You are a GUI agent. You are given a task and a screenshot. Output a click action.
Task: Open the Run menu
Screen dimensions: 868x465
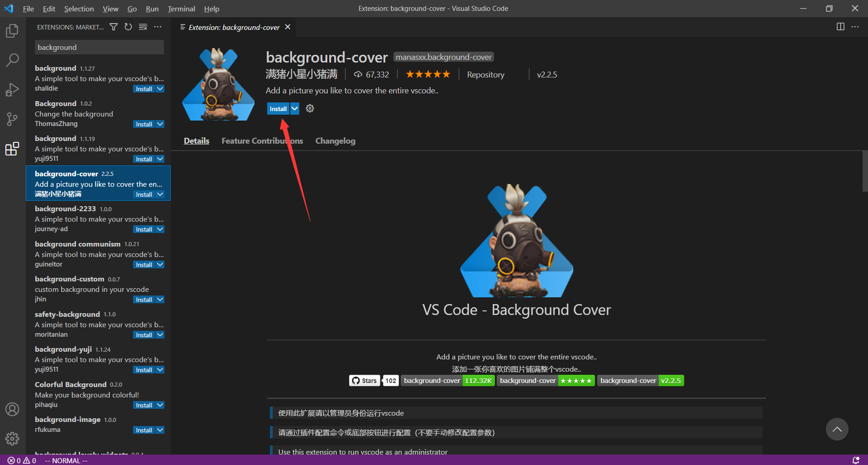(x=152, y=9)
